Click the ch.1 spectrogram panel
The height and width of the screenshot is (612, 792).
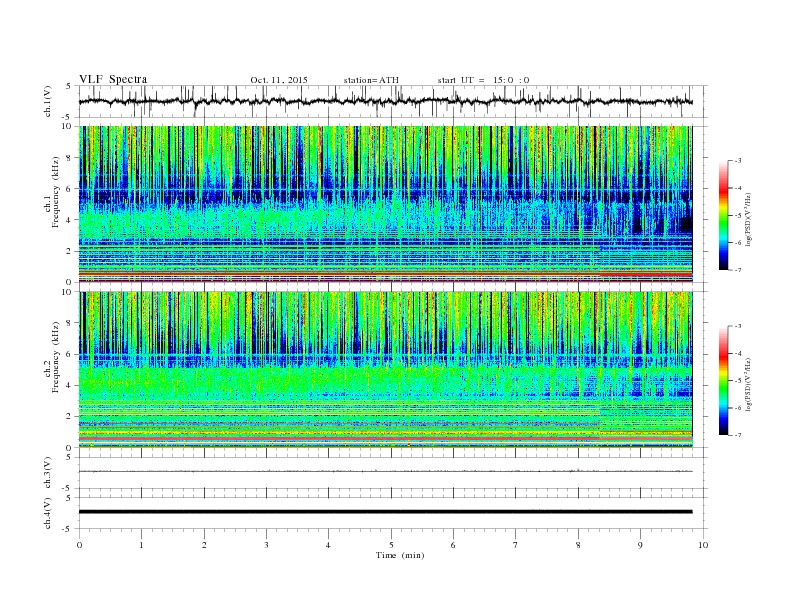pos(386,204)
